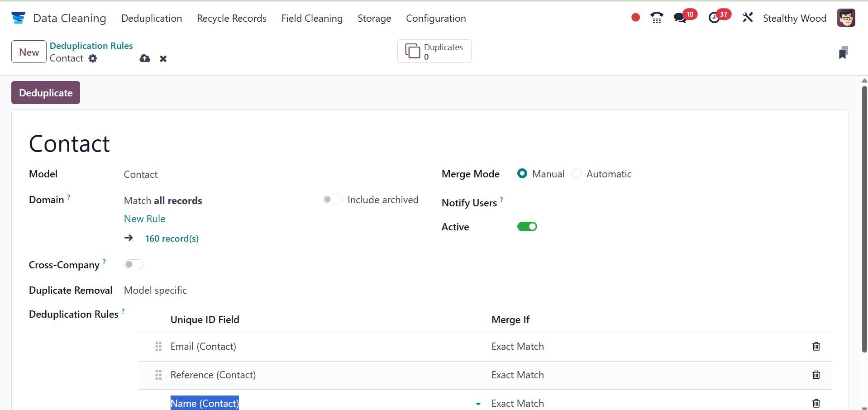Click the Deduplicate button
This screenshot has height=410, width=868.
46,93
